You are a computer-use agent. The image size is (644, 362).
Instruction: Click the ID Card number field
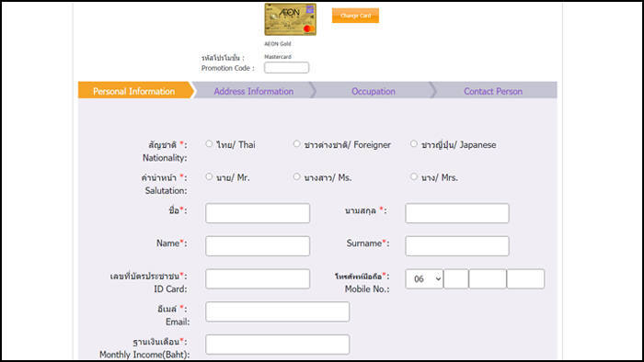pos(258,278)
